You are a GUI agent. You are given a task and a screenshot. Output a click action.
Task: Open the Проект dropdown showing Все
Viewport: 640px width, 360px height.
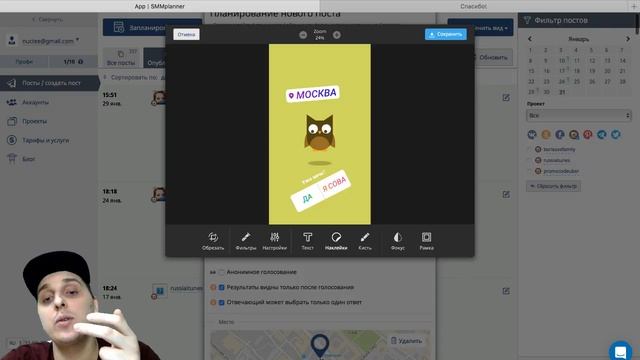[x=579, y=116]
